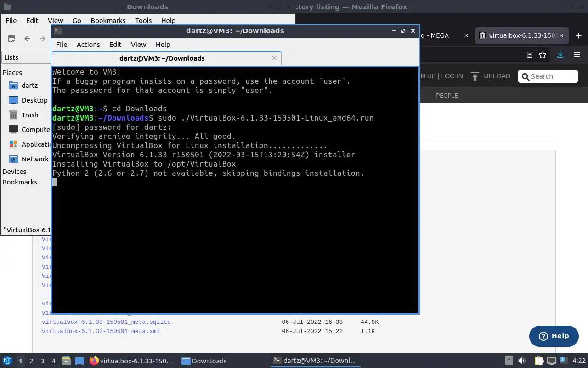This screenshot has width=588, height=368.
Task: Switch to Firefox window in the taskbar
Action: (131, 361)
